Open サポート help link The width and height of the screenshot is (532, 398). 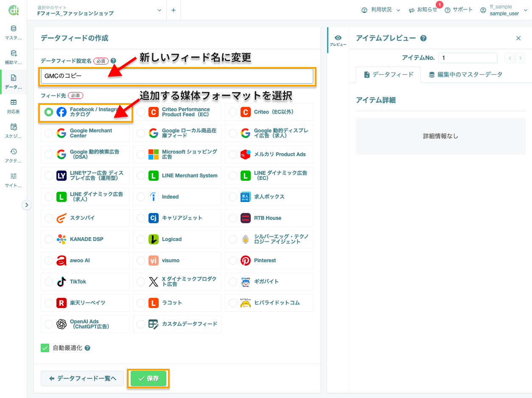459,10
